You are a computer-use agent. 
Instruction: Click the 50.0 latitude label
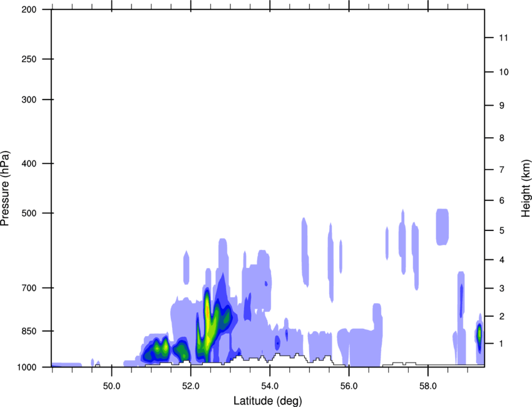[x=111, y=386]
